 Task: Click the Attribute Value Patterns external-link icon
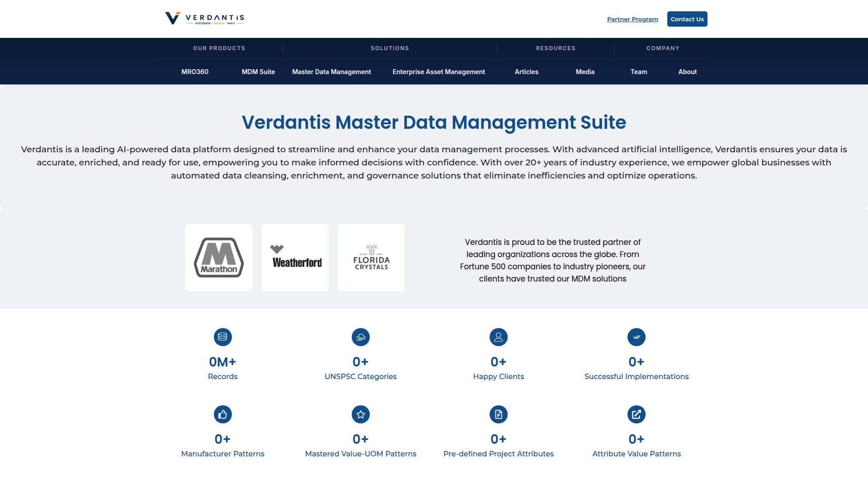point(637,414)
